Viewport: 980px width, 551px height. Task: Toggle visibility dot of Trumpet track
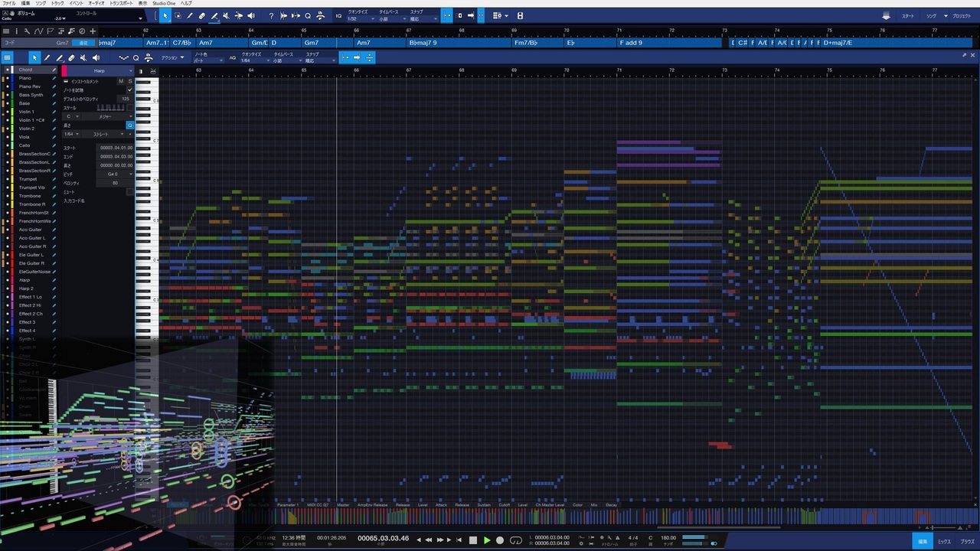click(x=9, y=179)
